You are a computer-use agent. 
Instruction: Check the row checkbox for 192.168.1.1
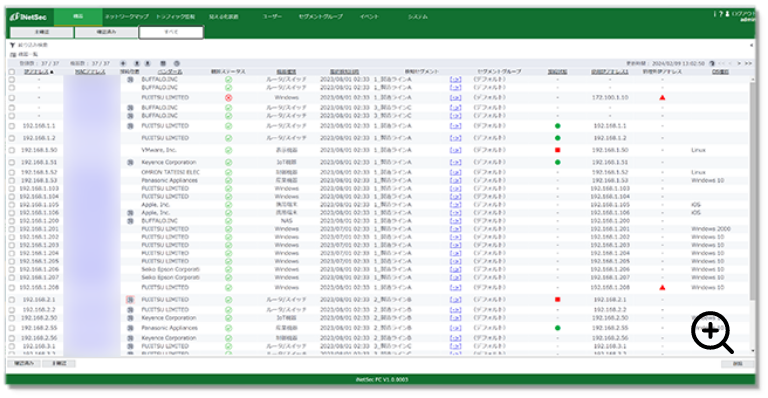tap(12, 126)
